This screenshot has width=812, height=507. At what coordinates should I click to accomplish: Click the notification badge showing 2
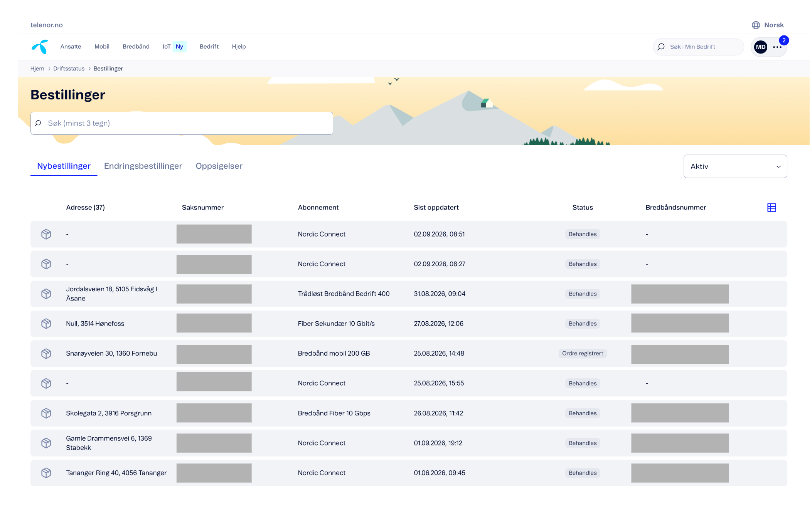point(784,40)
